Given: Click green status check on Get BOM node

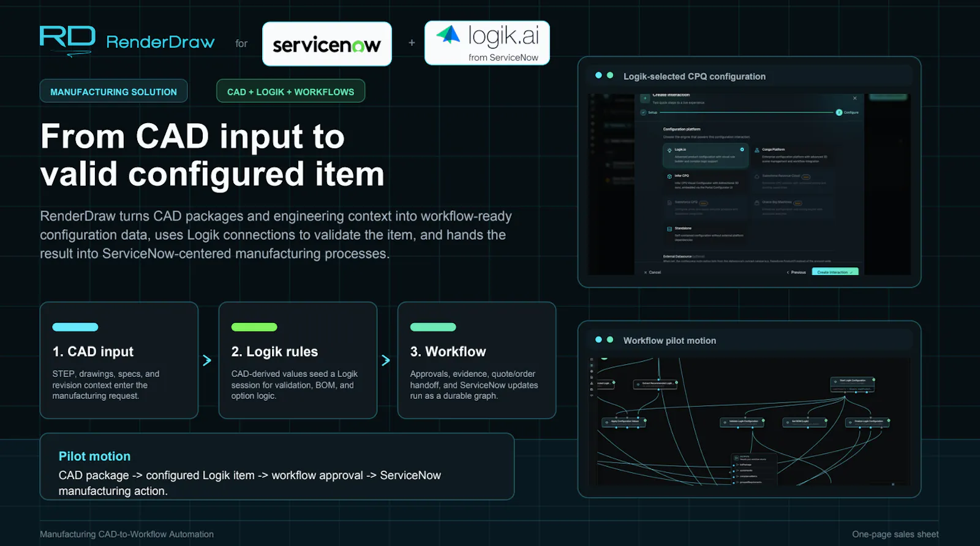Looking at the screenshot, I should 826,420.
